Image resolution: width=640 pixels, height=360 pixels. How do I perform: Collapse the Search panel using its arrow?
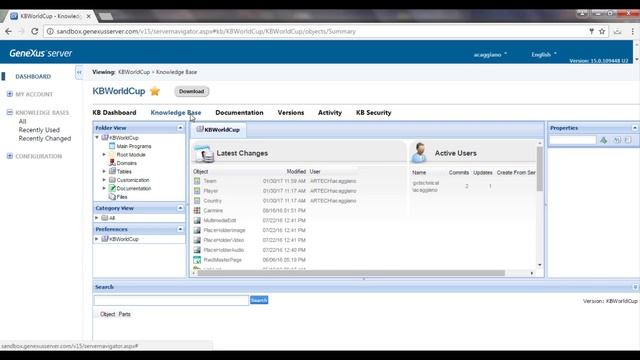coord(635,287)
